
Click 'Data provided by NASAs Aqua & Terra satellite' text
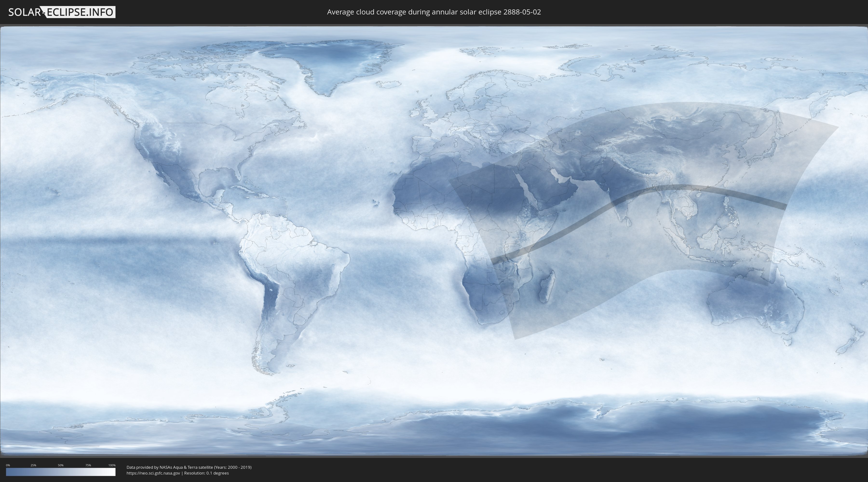click(170, 467)
